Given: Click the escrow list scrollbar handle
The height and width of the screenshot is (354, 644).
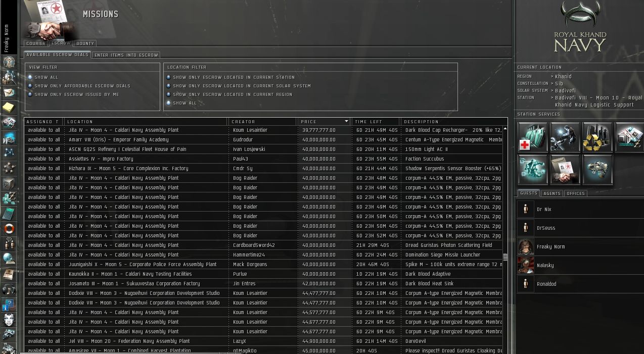Looking at the screenshot, I should tap(505, 257).
